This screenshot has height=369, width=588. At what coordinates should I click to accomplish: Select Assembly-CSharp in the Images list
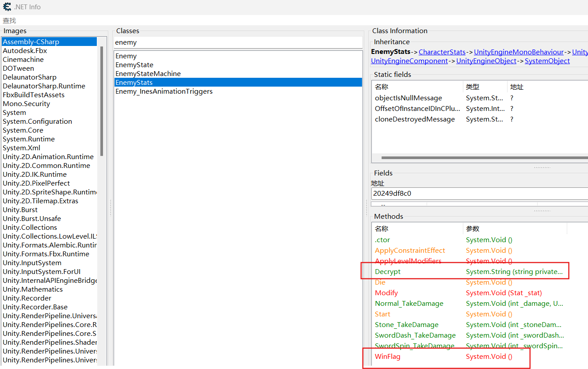(31, 42)
